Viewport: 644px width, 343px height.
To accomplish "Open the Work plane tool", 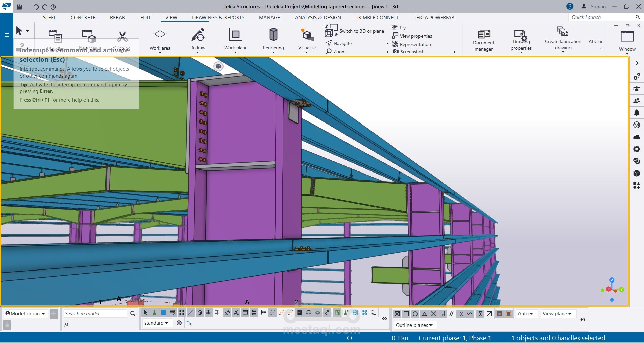I will [x=236, y=40].
